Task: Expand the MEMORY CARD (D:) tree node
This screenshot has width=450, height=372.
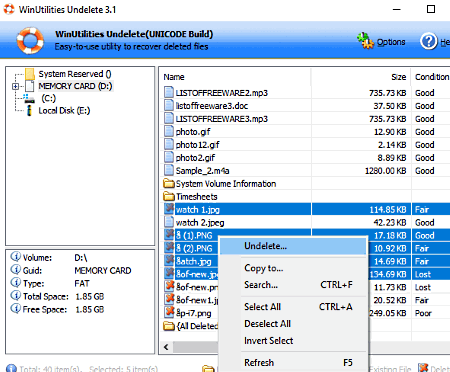Action: (x=15, y=86)
